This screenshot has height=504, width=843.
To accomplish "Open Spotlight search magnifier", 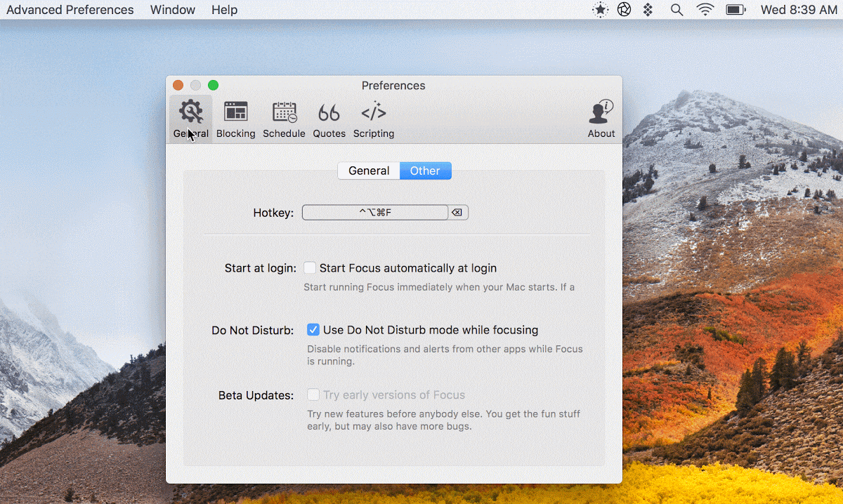I will point(677,10).
